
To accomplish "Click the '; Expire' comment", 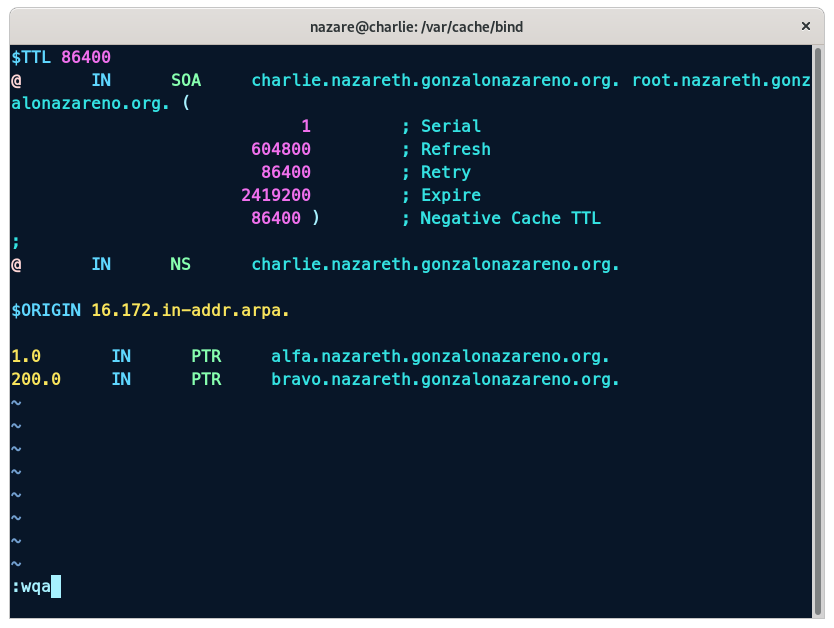I will [441, 195].
